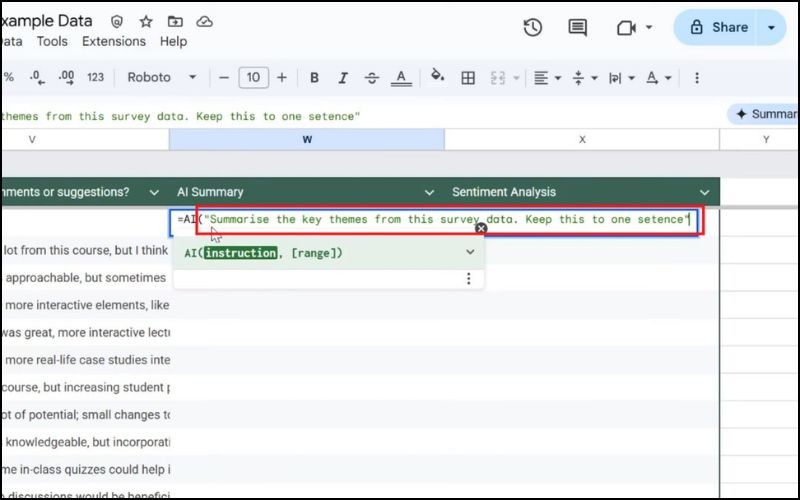
Task: Toggle italic formatting
Action: tap(343, 78)
